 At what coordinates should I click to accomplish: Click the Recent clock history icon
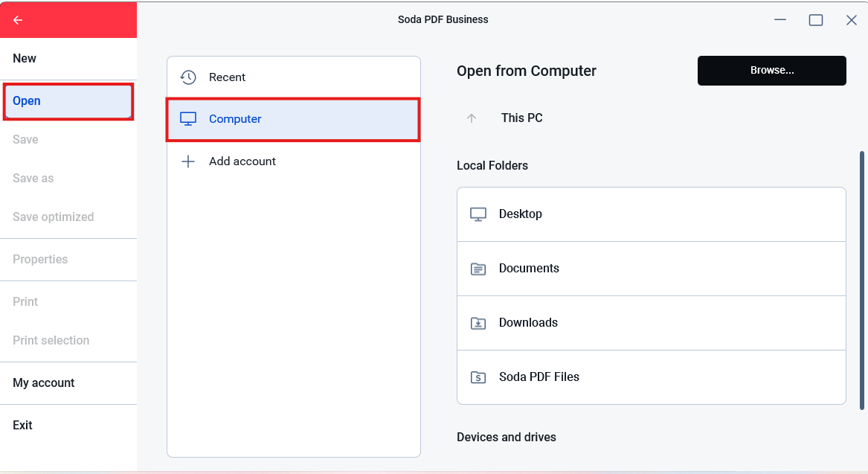pos(188,77)
